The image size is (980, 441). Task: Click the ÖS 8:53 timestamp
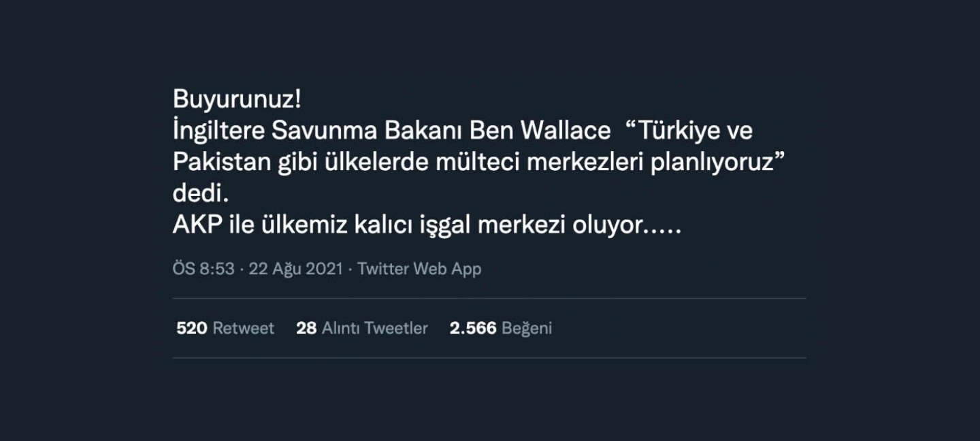coord(203,269)
